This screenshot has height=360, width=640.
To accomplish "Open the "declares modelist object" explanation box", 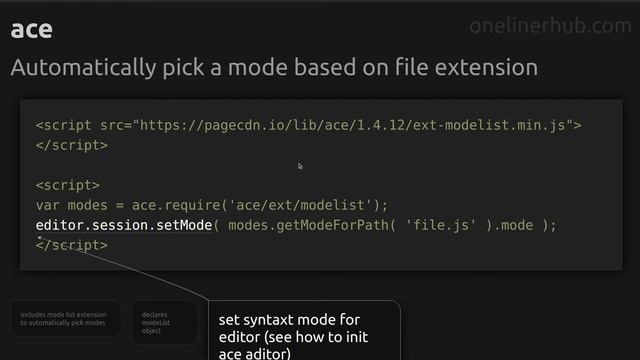I will (x=164, y=322).
